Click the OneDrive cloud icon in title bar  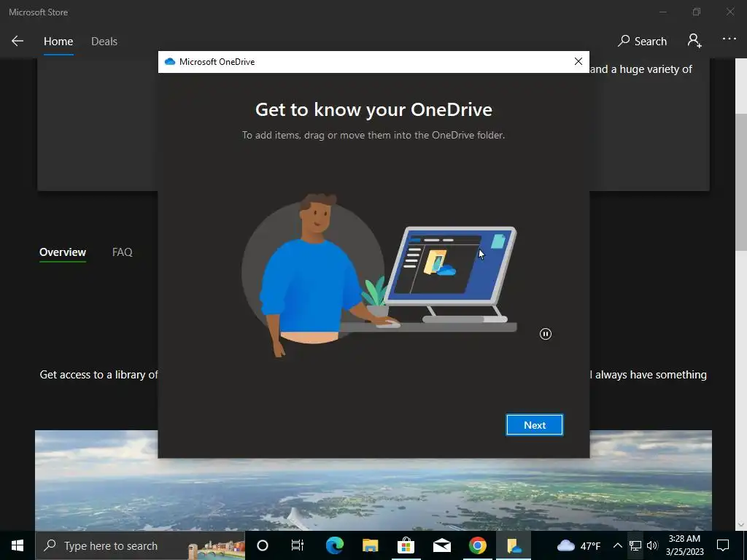(x=169, y=62)
